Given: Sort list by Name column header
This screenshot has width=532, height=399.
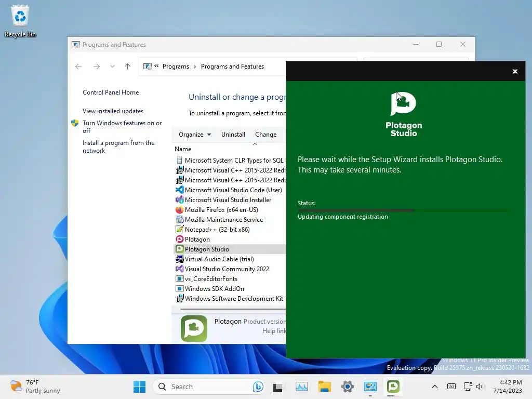Looking at the screenshot, I should point(183,149).
